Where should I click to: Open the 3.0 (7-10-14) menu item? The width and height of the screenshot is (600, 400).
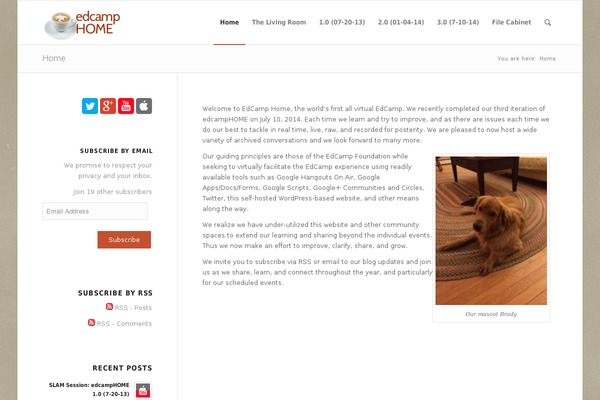point(458,22)
